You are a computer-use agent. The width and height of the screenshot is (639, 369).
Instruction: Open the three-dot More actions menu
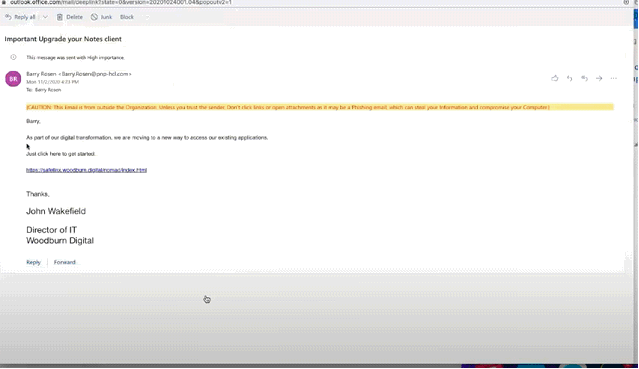coord(614,78)
